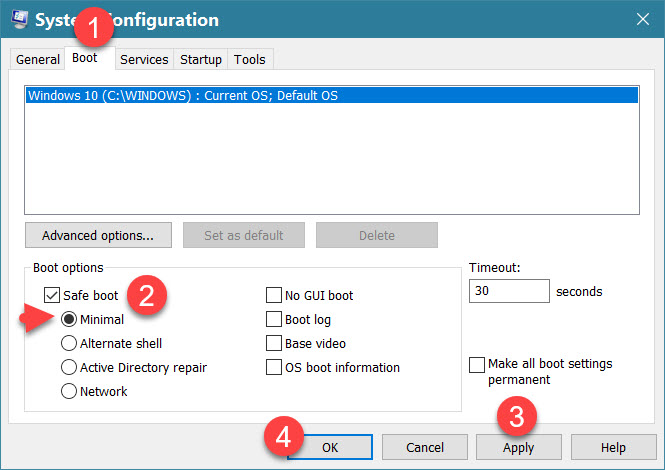
Task: Click the Timeout seconds input field
Action: tap(508, 292)
